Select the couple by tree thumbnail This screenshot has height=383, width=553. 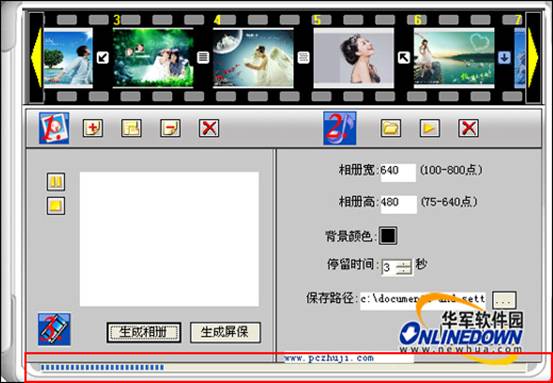pyautogui.click(x=68, y=58)
